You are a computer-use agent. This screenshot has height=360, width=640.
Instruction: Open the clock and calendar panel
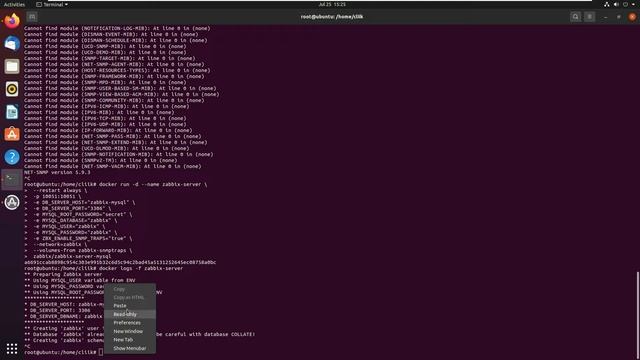pyautogui.click(x=332, y=4)
